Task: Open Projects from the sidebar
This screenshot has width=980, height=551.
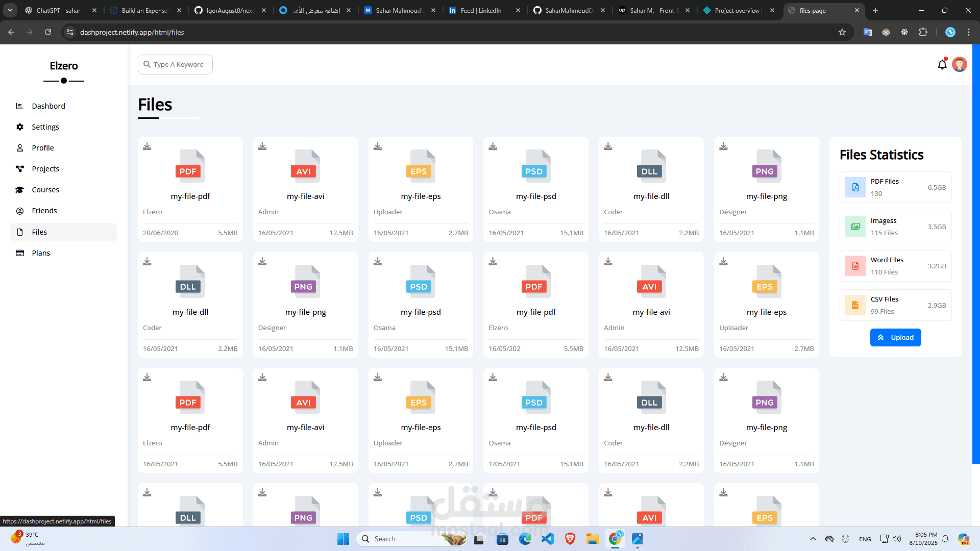Action: click(45, 169)
